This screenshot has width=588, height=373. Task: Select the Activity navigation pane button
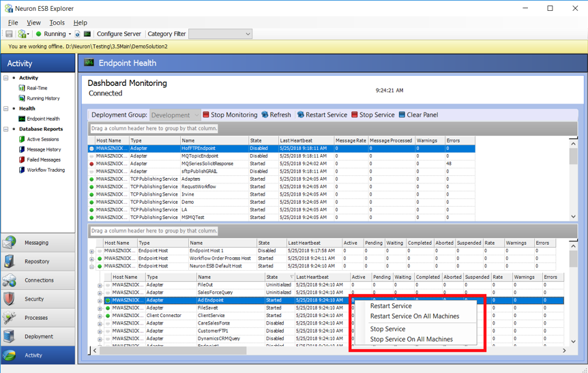[x=38, y=355]
